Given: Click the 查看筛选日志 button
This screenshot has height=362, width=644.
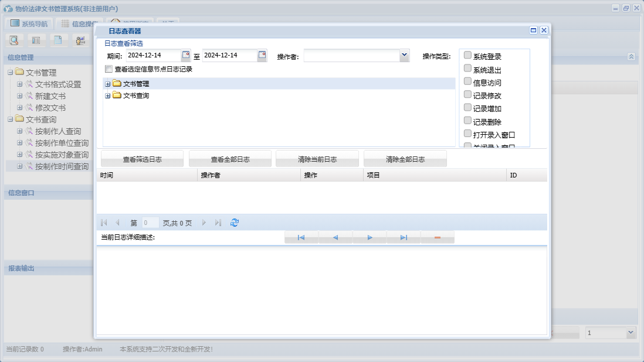Looking at the screenshot, I should coord(142,159).
